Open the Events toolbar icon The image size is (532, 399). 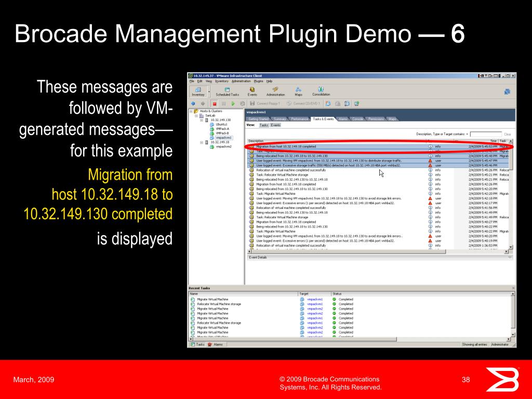click(252, 91)
